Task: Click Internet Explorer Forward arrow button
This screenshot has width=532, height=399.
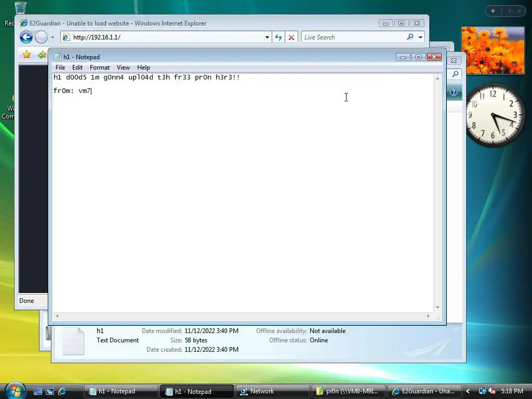Action: (42, 37)
